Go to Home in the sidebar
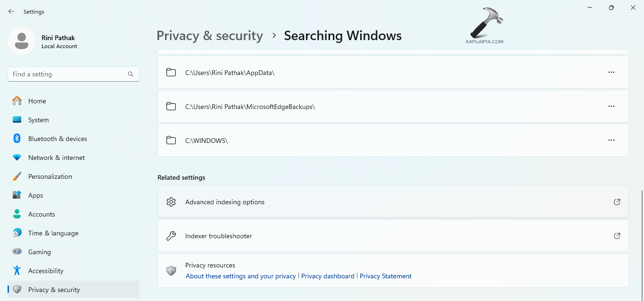This screenshot has height=301, width=644. click(37, 101)
